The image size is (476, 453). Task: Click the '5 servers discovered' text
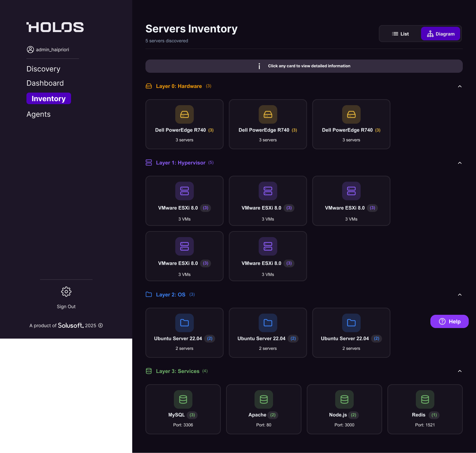pyautogui.click(x=167, y=41)
